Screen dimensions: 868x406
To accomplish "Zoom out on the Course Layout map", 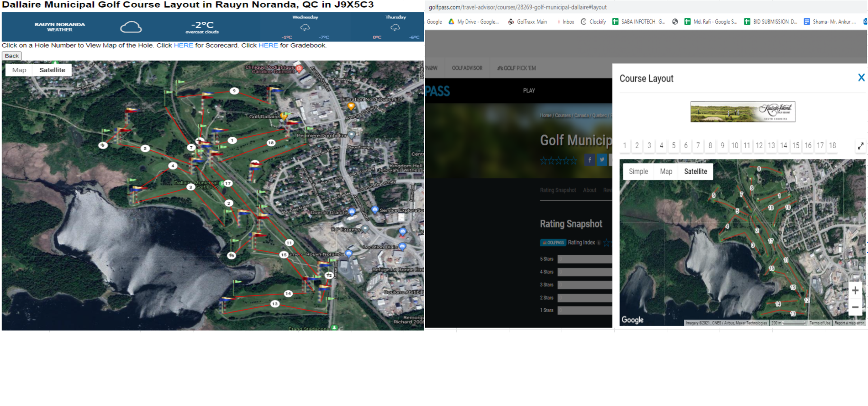I will click(x=855, y=307).
